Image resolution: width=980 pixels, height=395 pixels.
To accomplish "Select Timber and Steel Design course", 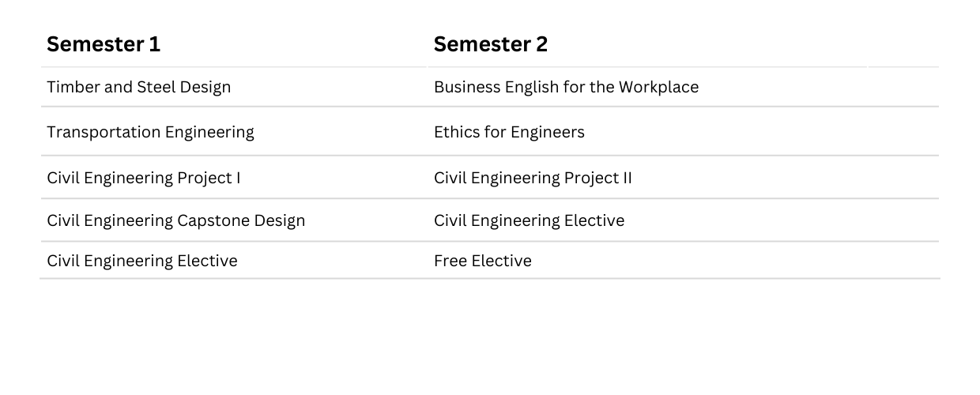I will [x=139, y=87].
